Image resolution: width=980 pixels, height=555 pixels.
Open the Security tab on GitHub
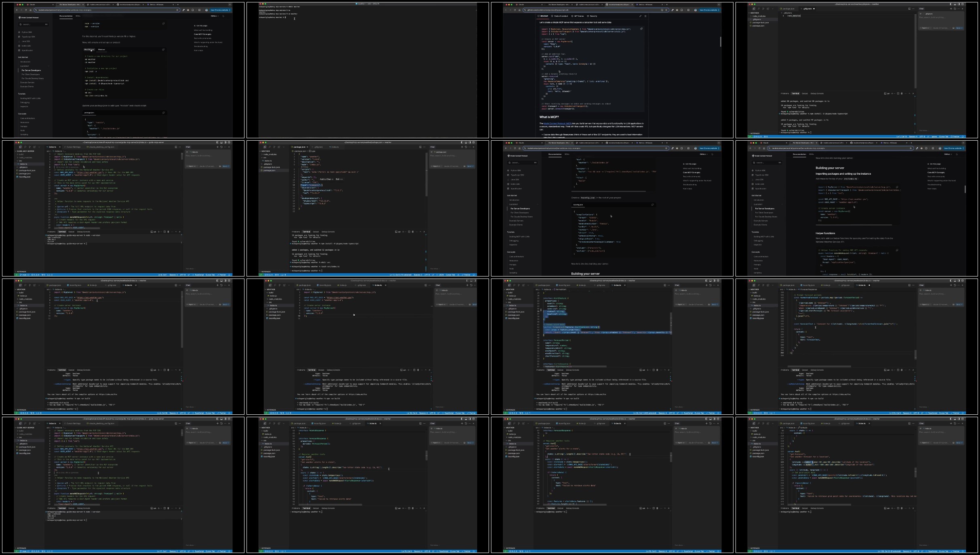pos(592,16)
